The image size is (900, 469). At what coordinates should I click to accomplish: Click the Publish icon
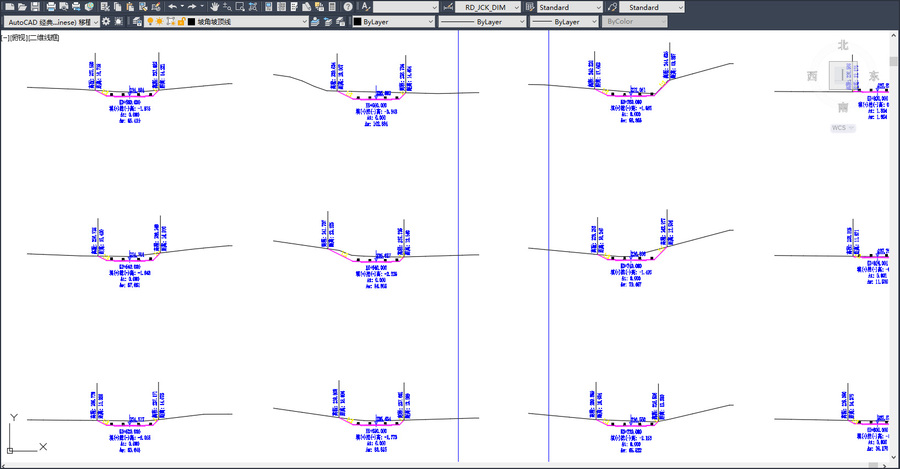pos(76,7)
